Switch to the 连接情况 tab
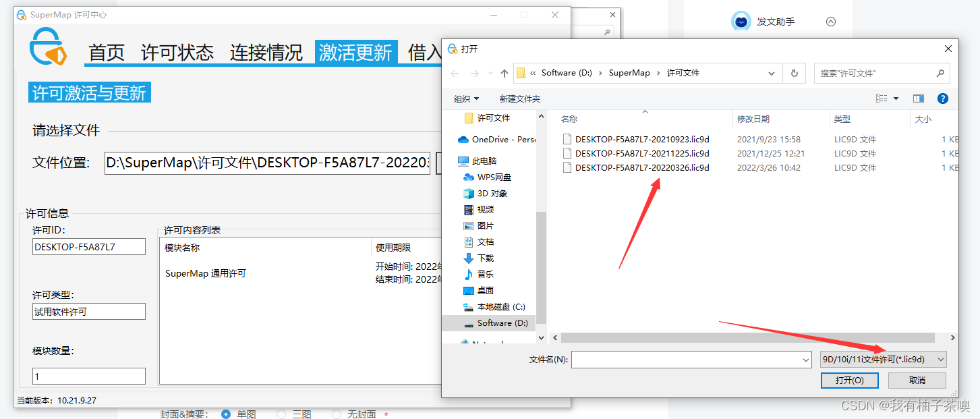Image resolution: width=980 pixels, height=419 pixels. click(x=266, y=53)
